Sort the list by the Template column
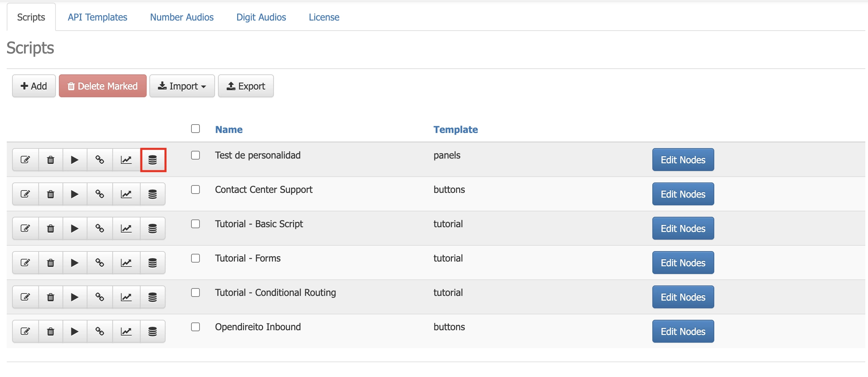The width and height of the screenshot is (868, 377). (x=456, y=130)
